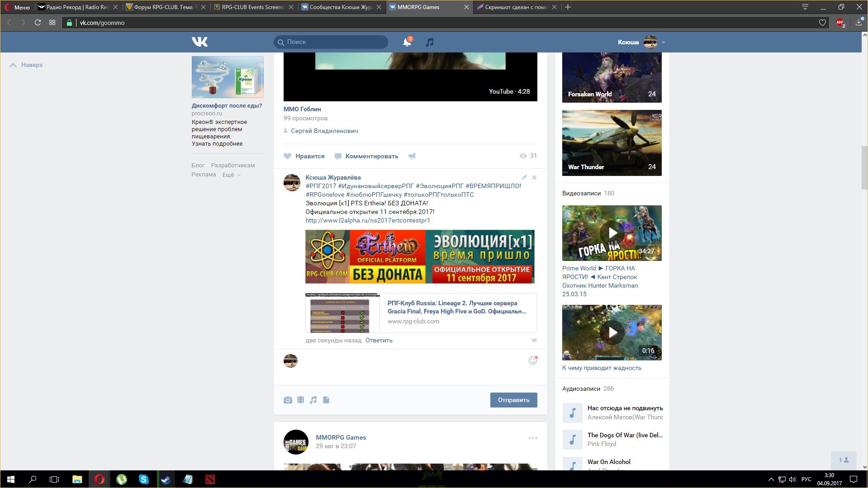Reload the page

pos(38,23)
